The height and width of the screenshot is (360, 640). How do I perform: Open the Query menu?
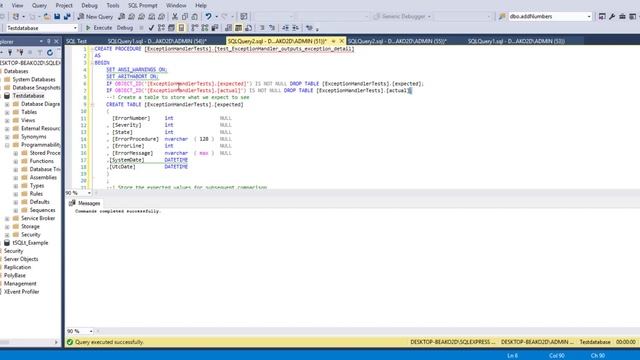pyautogui.click(x=39, y=5)
